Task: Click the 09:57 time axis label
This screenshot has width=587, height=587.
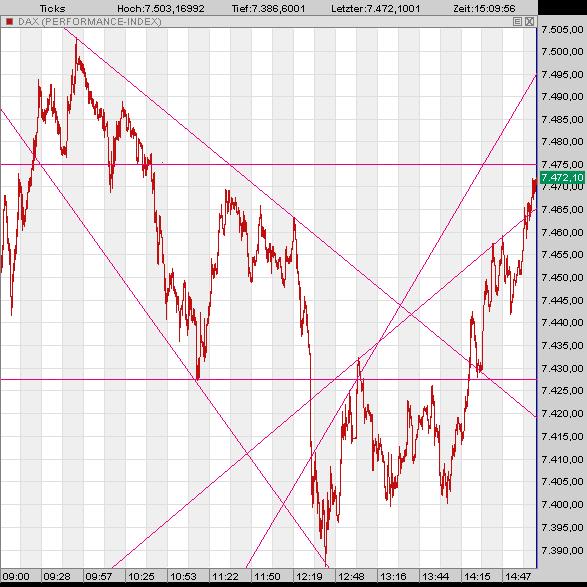Action: (x=98, y=577)
